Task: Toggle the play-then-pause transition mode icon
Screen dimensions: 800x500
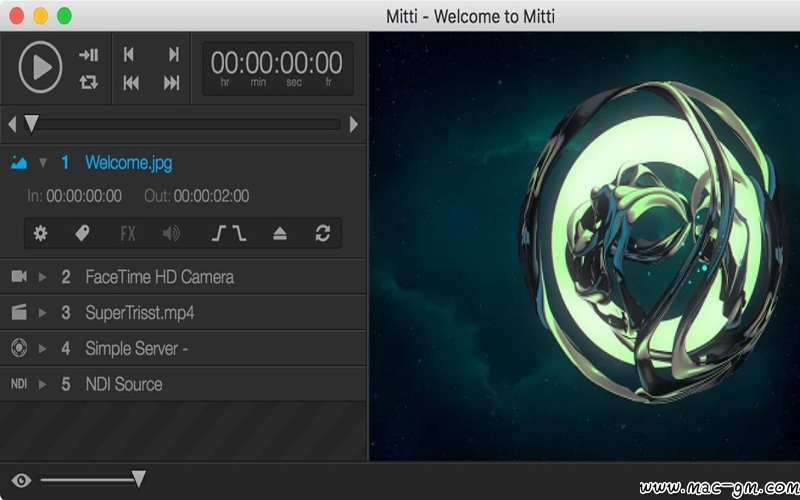Action: tap(89, 55)
